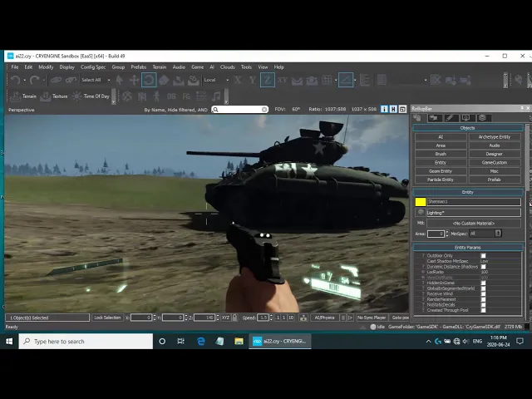
Task: Toggle RenderNearest checkbox
Action: click(483, 299)
